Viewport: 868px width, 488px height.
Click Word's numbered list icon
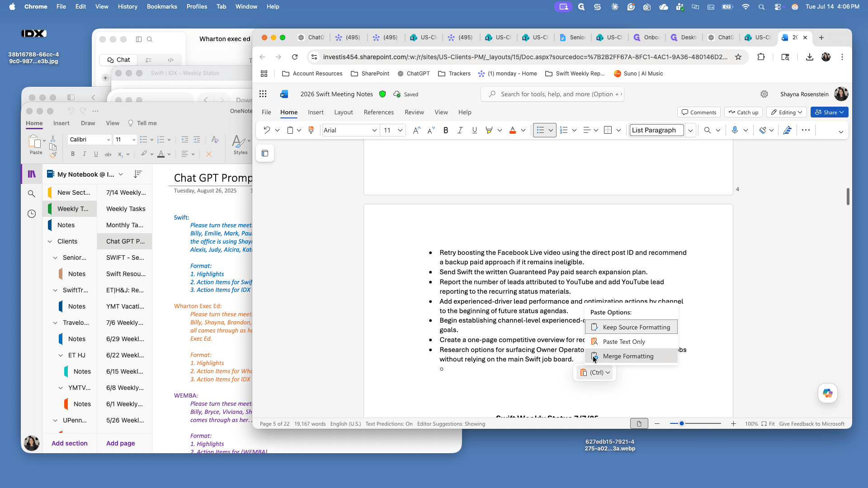[x=564, y=130]
